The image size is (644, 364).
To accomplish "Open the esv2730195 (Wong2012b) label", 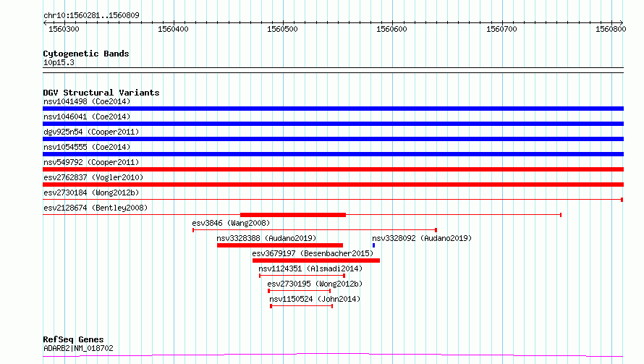I will tap(315, 284).
